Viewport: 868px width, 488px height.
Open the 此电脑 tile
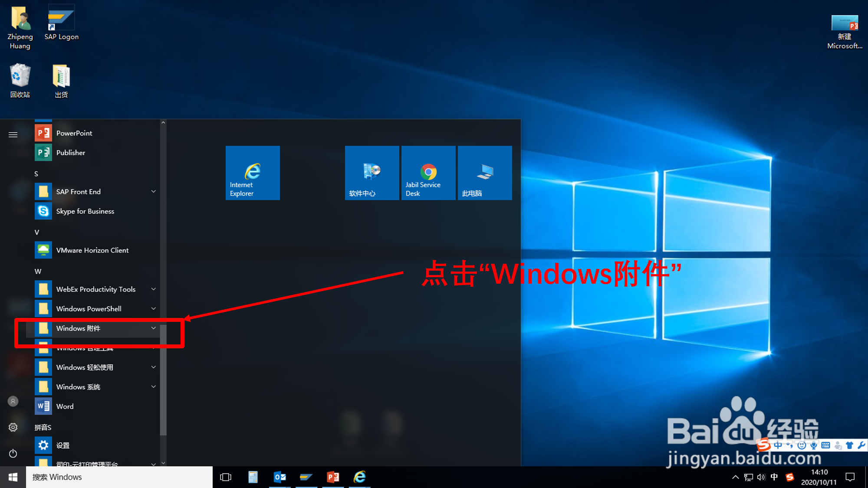click(x=485, y=173)
